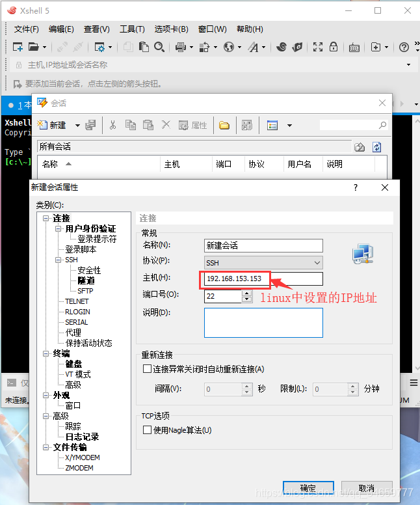Click the up-folder icon beside 所有会话 path
420x505 pixels.
click(360, 147)
